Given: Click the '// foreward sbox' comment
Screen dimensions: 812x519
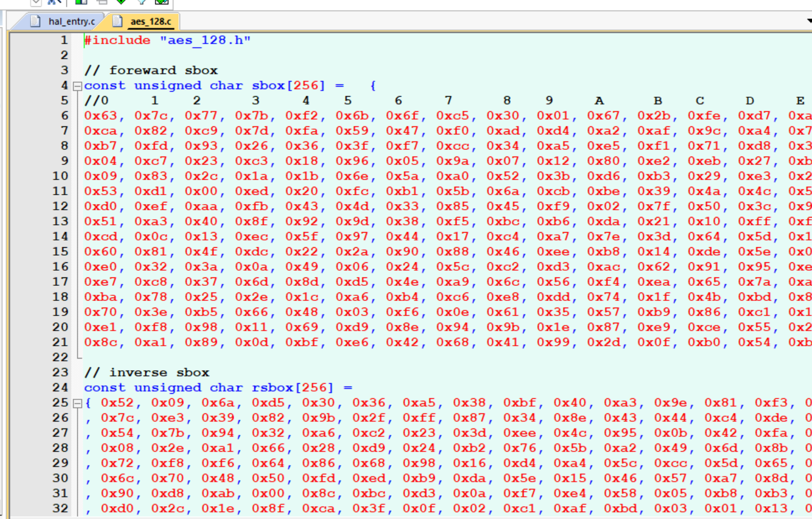Looking at the screenshot, I should [x=151, y=70].
